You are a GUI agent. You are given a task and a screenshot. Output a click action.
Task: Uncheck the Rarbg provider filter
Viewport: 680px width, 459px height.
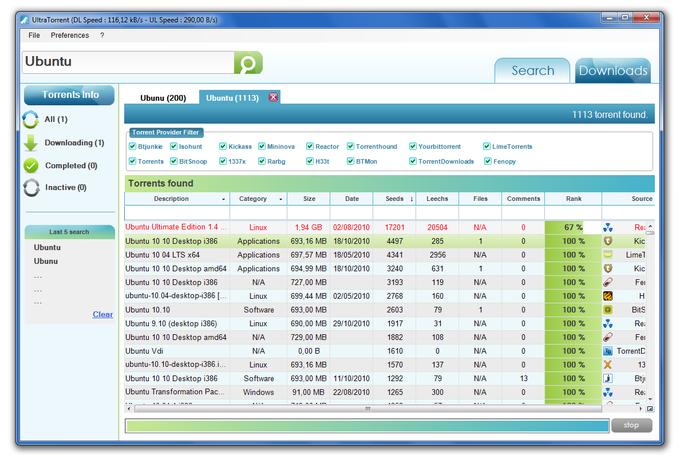point(262,161)
